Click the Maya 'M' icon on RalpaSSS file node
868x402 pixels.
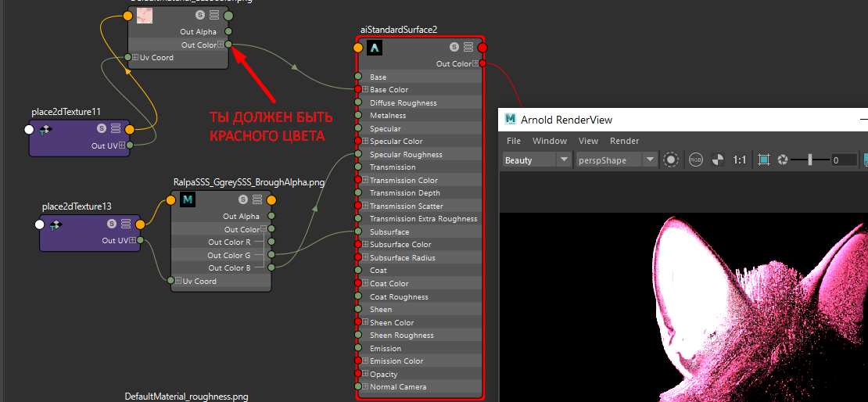[188, 200]
